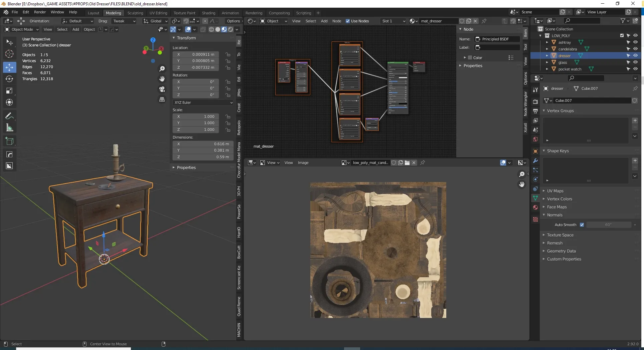Expand the ashtray tree row
This screenshot has width=644, height=350.
[x=547, y=42]
